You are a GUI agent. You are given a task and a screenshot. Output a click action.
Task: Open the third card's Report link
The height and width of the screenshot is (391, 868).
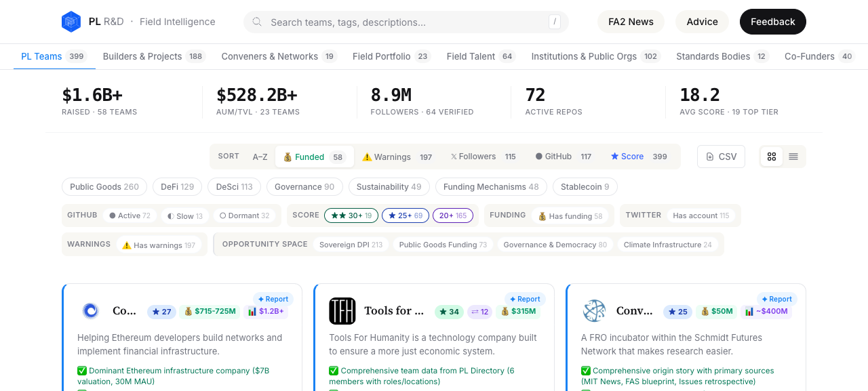point(776,299)
